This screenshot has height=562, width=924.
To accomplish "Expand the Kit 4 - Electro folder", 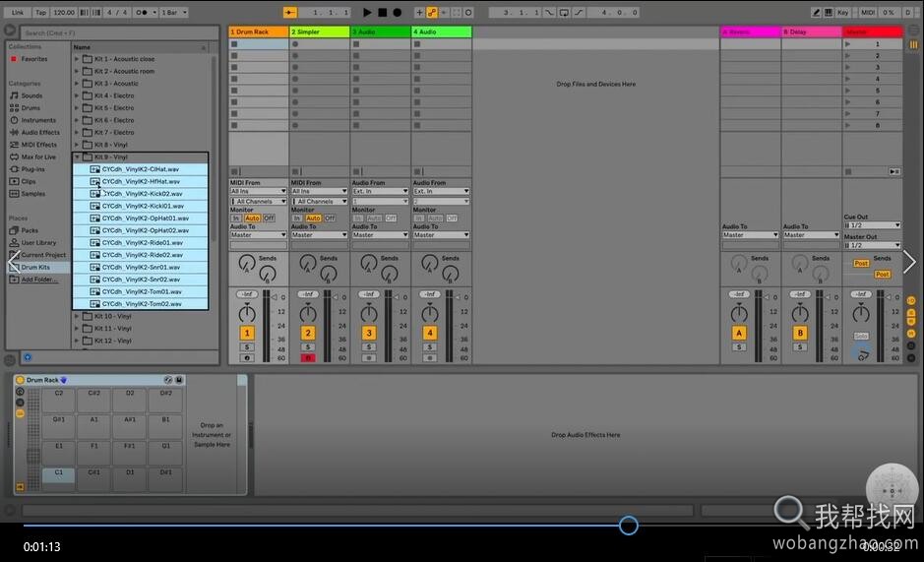I will pyautogui.click(x=77, y=95).
